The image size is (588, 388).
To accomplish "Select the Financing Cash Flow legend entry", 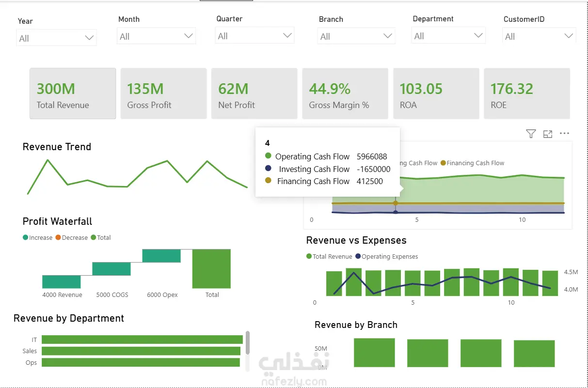I will (472, 163).
